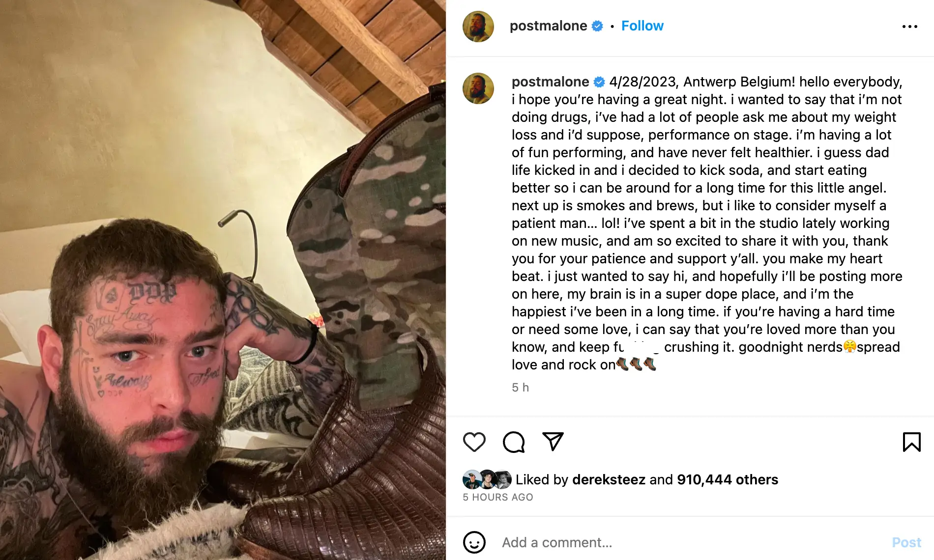This screenshot has height=560, width=934.
Task: Click the avatar beside the caption
Action: pyautogui.click(x=478, y=88)
